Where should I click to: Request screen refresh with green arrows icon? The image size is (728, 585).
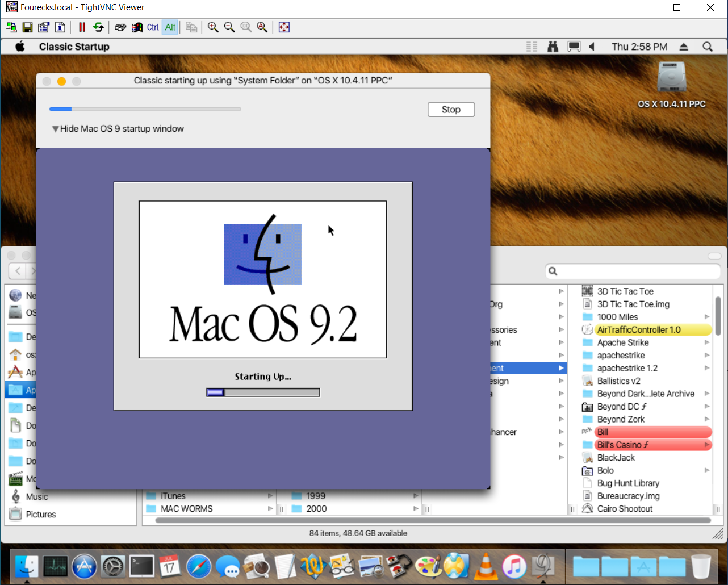coord(98,27)
